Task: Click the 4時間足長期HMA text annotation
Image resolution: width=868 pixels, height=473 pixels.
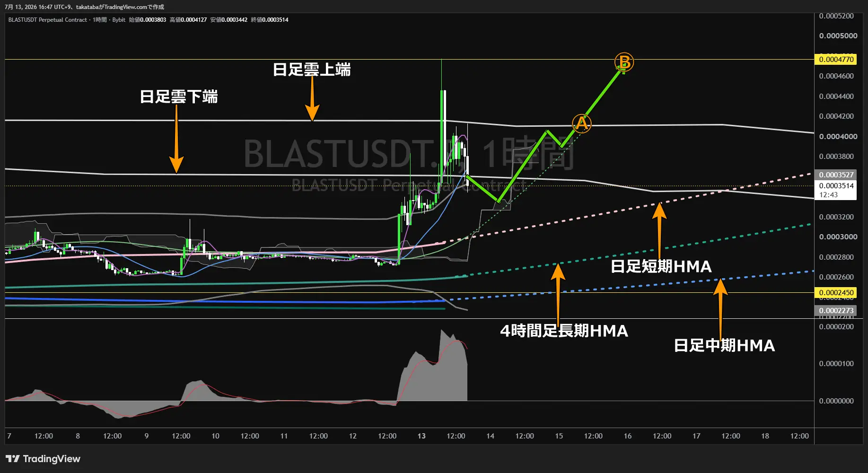Action: coord(564,331)
